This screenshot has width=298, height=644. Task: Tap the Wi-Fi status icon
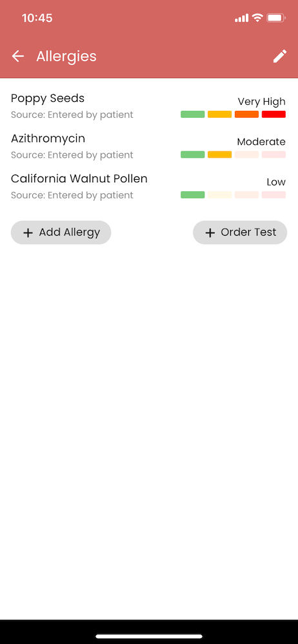coord(257,17)
